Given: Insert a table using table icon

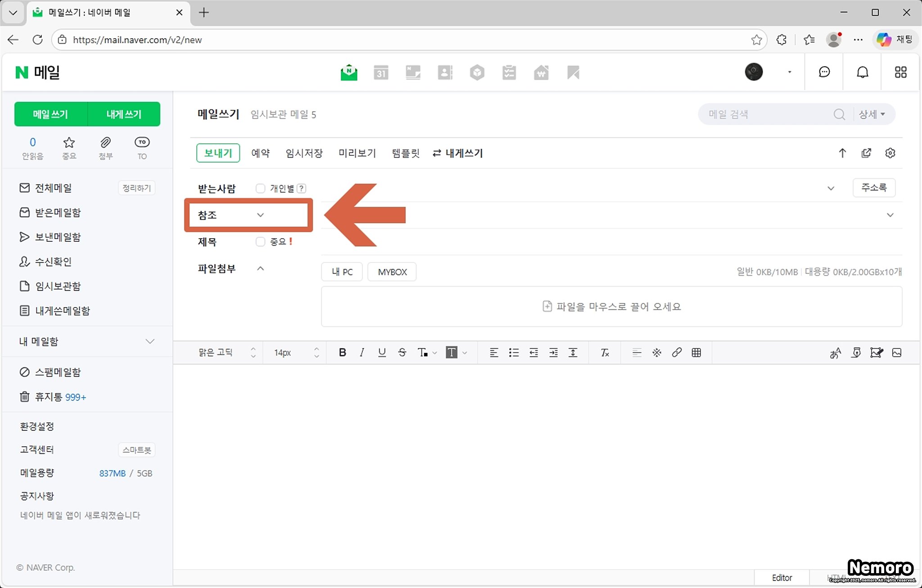Looking at the screenshot, I should tap(696, 353).
